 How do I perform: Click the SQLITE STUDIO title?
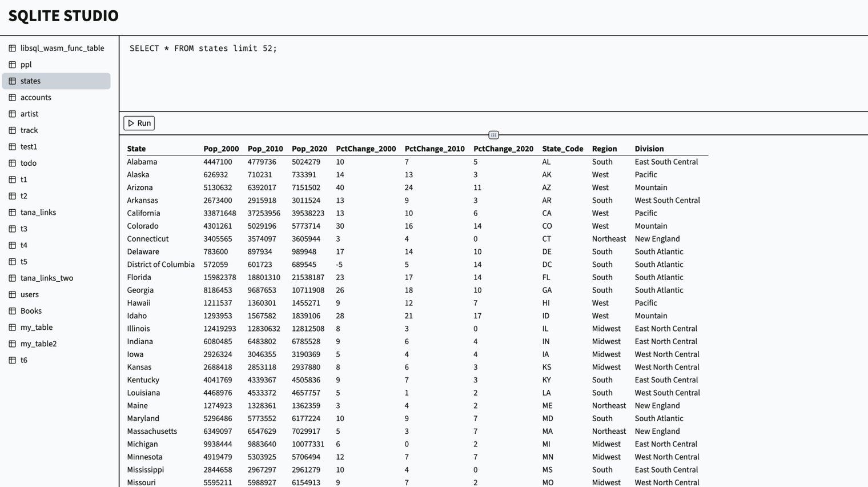tap(63, 15)
